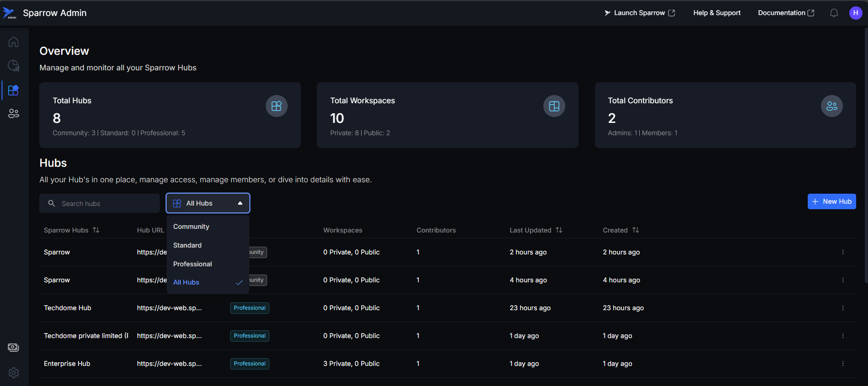The image size is (868, 386).
Task: Sort by Sparrow Hubs column arrows
Action: point(96,230)
